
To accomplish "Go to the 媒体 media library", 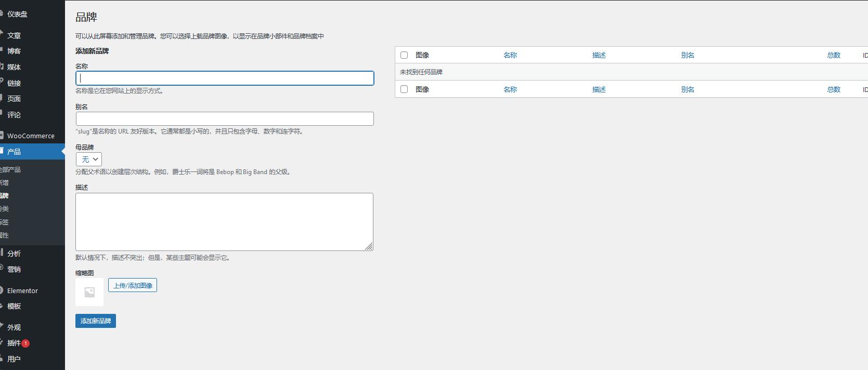I will [14, 67].
